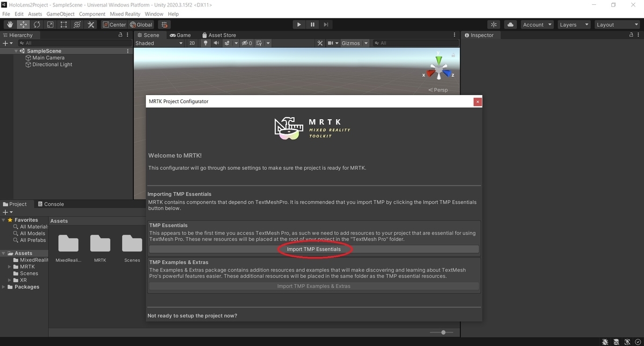Expand the XR folder in Project tree
Screen dimensions: 644x346
pos(10,280)
